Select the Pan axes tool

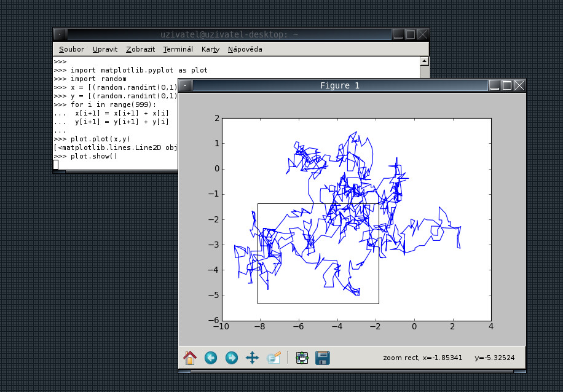252,358
